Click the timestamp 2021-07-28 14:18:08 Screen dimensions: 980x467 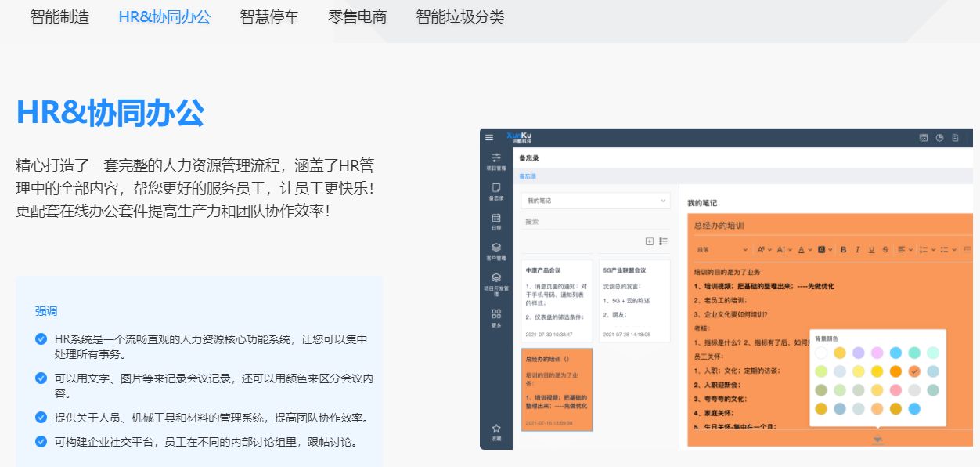pyautogui.click(x=626, y=334)
